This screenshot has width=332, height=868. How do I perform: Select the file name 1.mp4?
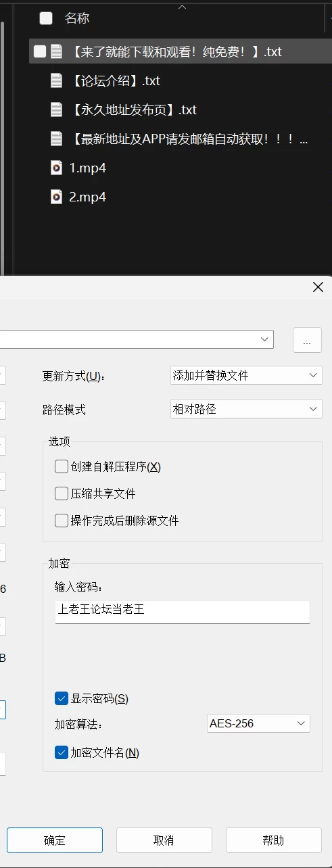pos(88,168)
